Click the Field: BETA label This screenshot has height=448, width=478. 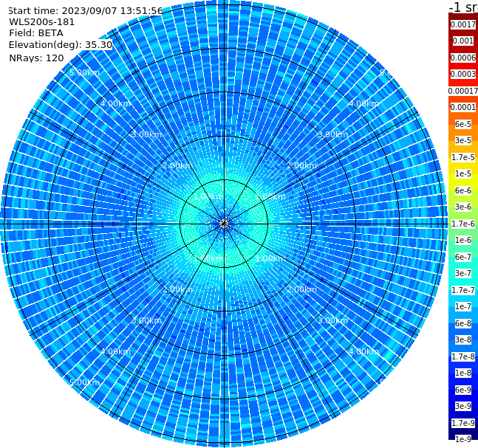pyautogui.click(x=36, y=33)
